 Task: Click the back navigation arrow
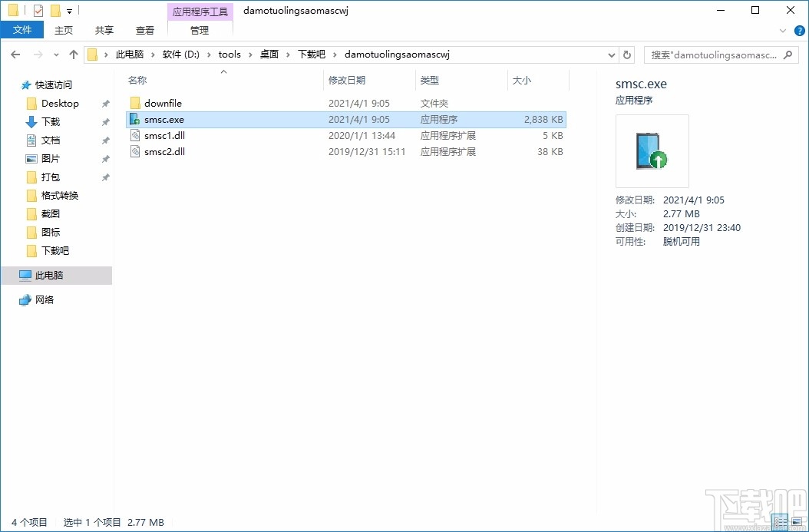click(x=15, y=55)
